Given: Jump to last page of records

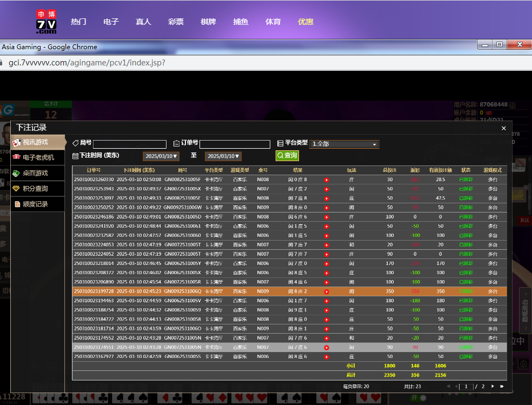Looking at the screenshot, I should (x=502, y=386).
